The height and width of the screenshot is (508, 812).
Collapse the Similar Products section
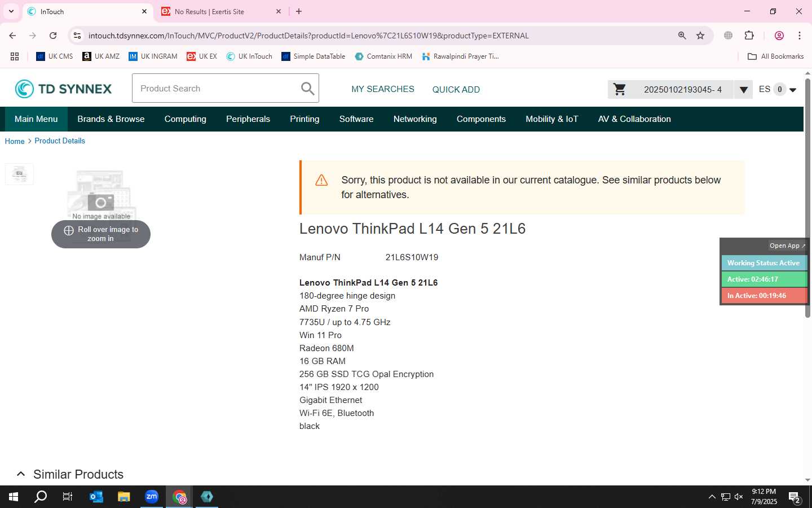click(x=21, y=474)
